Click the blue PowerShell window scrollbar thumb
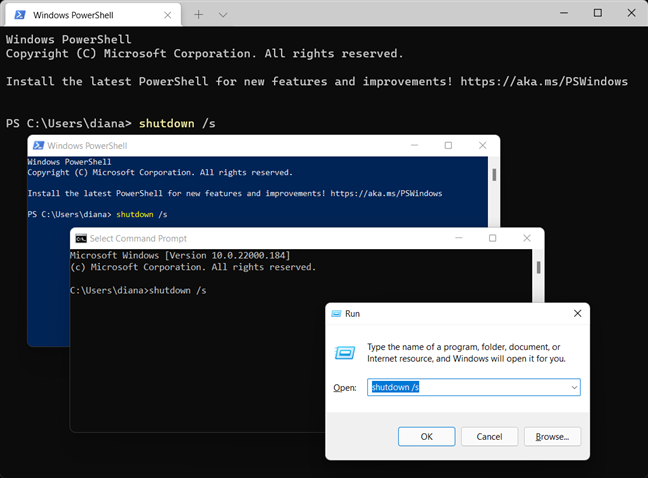The height and width of the screenshot is (478, 648). point(494,174)
